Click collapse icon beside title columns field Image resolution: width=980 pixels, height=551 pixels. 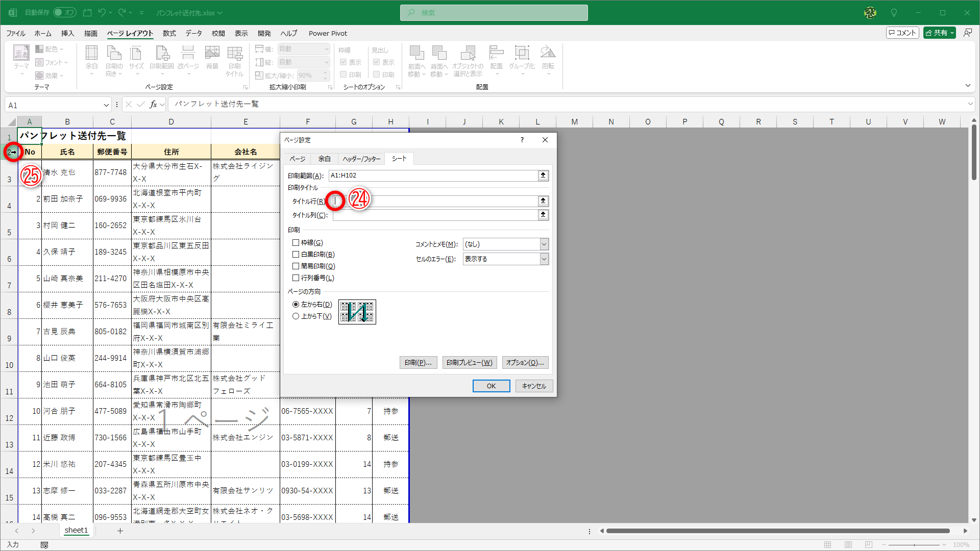543,215
